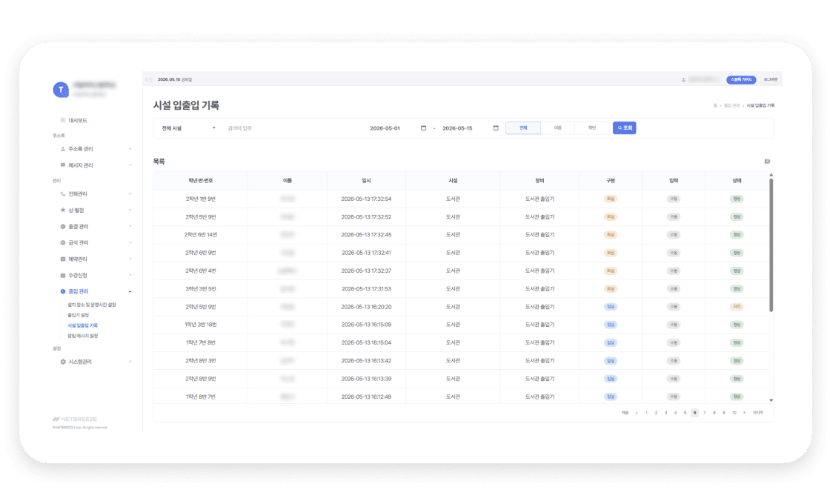Open the 시스템관리 menu item label
830x504 pixels.
(x=80, y=362)
